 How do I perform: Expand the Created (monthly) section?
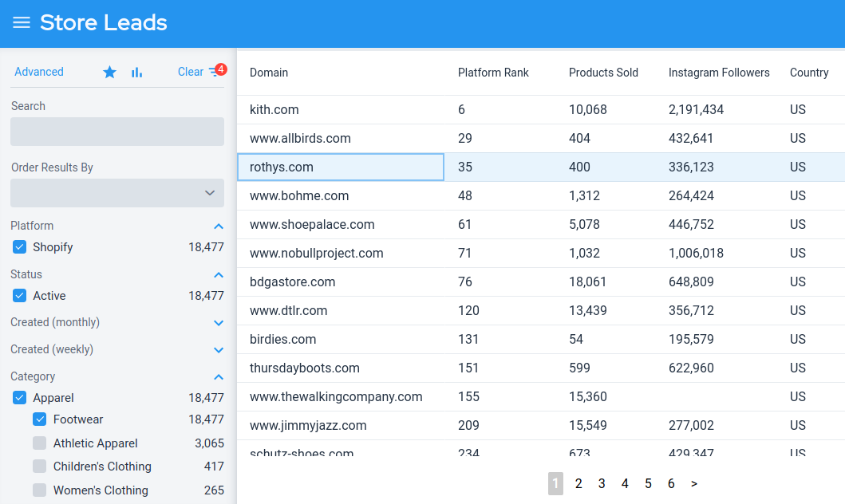pos(219,323)
